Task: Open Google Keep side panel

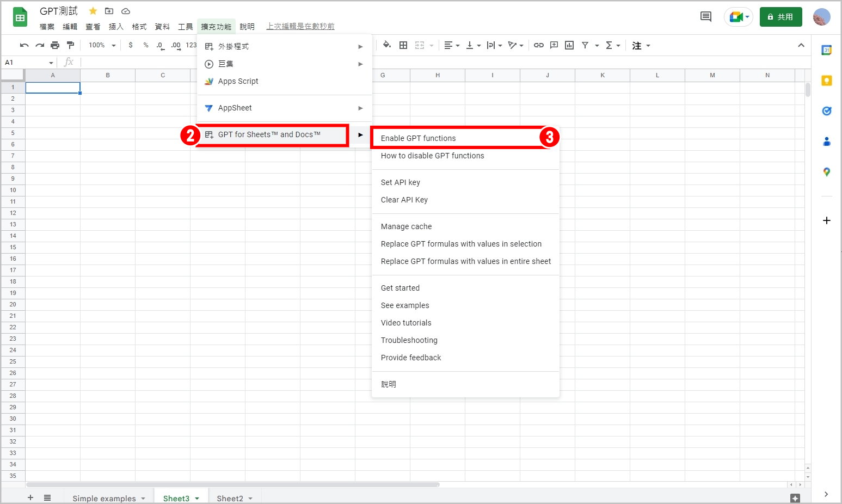Action: (827, 81)
